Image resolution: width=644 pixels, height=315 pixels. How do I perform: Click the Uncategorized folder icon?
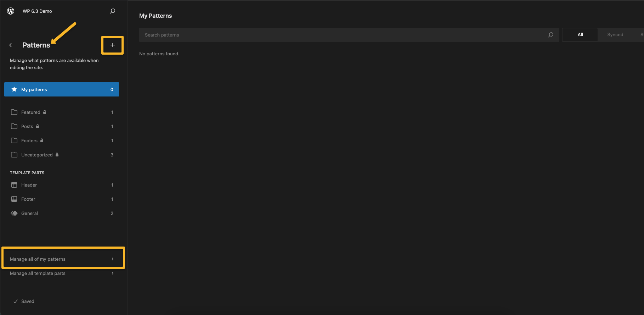[14, 155]
